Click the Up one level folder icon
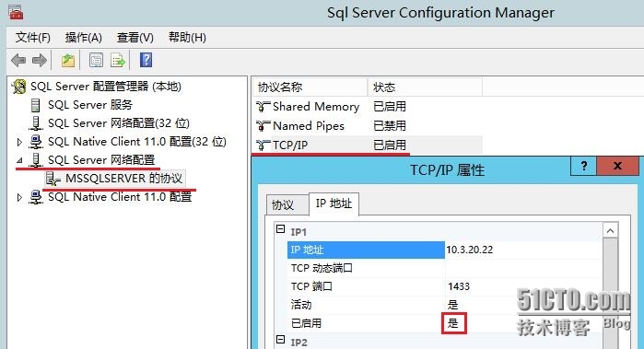This screenshot has height=349, width=644. tap(68, 61)
